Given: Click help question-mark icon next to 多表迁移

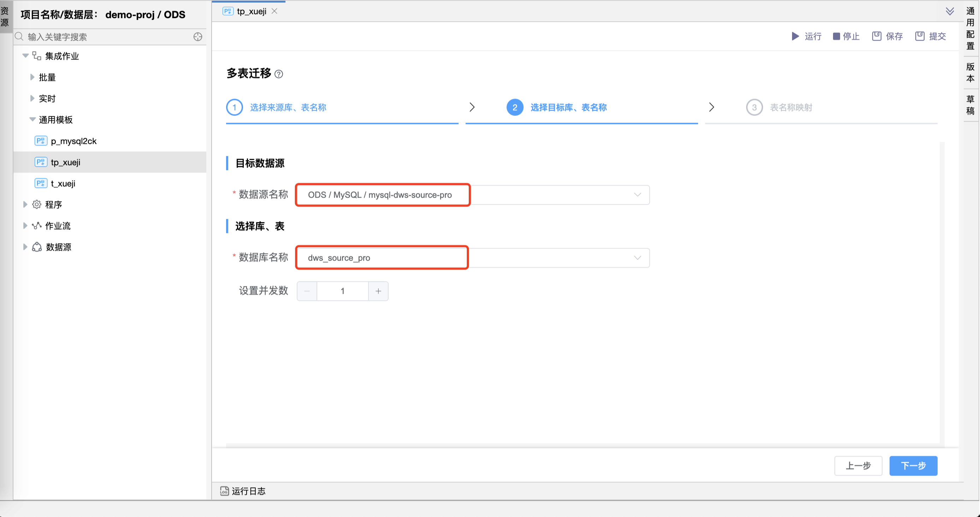Looking at the screenshot, I should pos(279,74).
